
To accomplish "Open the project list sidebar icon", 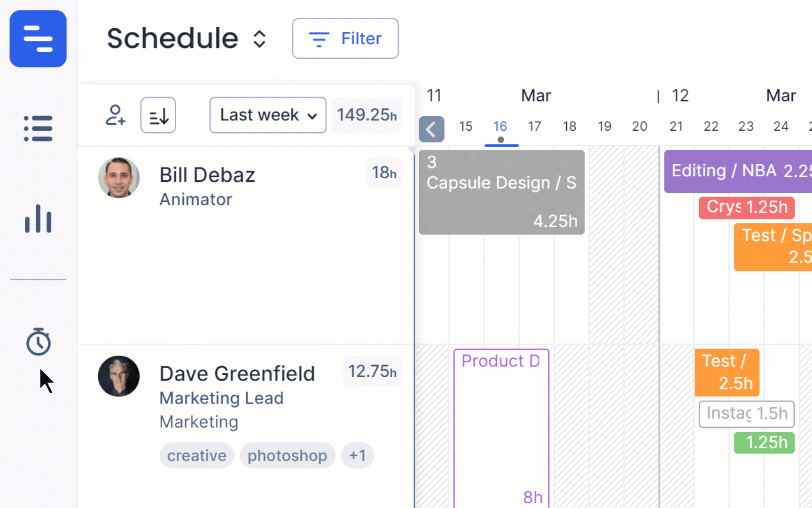I will tap(38, 128).
